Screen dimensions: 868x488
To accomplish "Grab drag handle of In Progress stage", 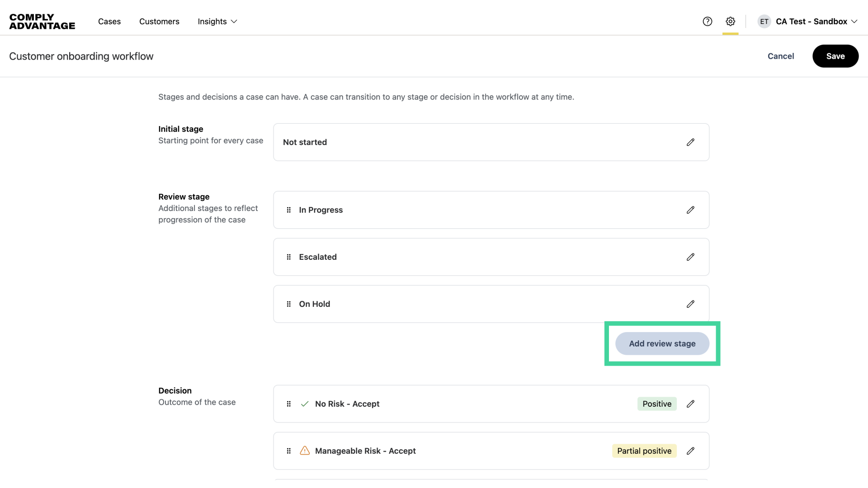I will click(289, 210).
